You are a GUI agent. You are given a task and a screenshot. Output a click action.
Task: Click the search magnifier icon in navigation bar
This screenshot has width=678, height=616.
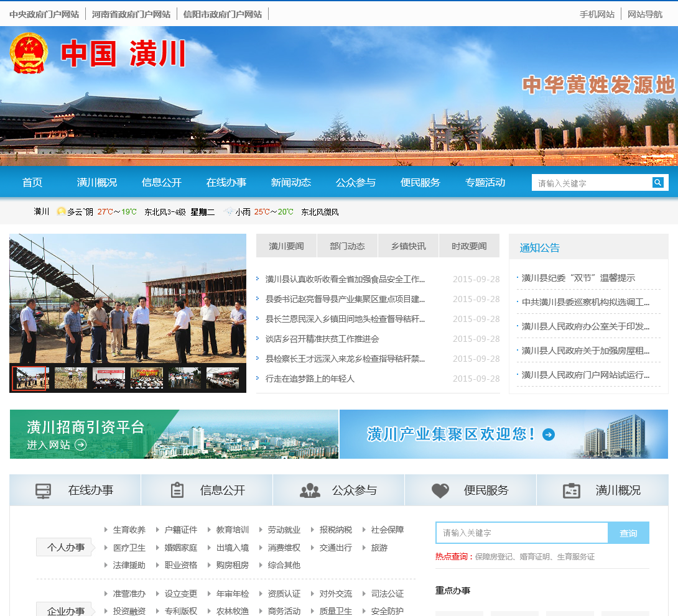coord(657,183)
